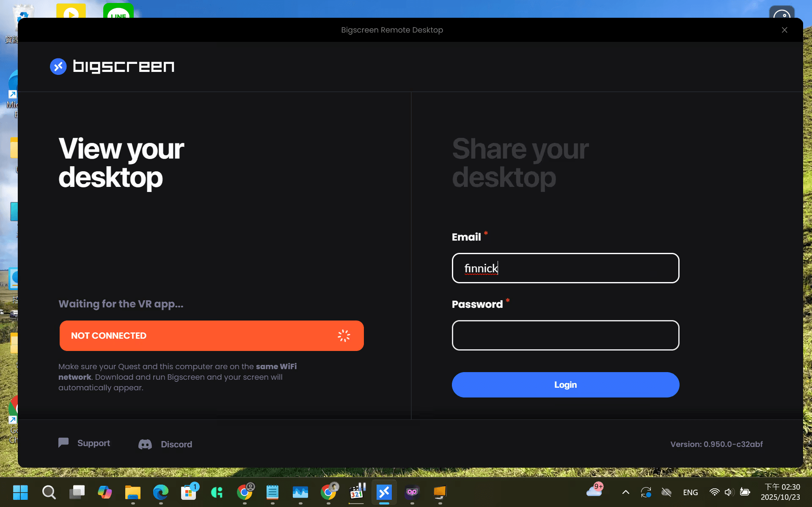Image resolution: width=812 pixels, height=507 pixels.
Task: Click the 'Share your desktop' heading
Action: 520,163
